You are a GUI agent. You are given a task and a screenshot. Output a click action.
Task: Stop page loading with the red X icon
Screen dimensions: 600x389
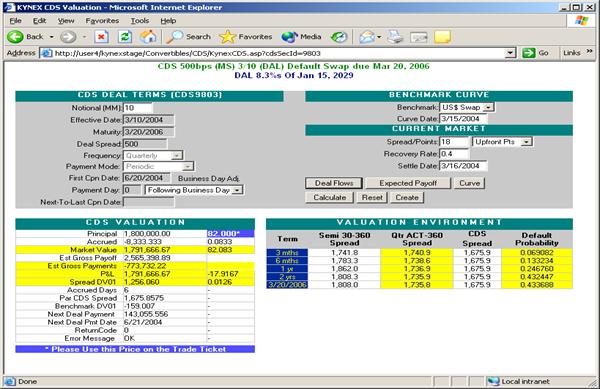click(x=101, y=37)
